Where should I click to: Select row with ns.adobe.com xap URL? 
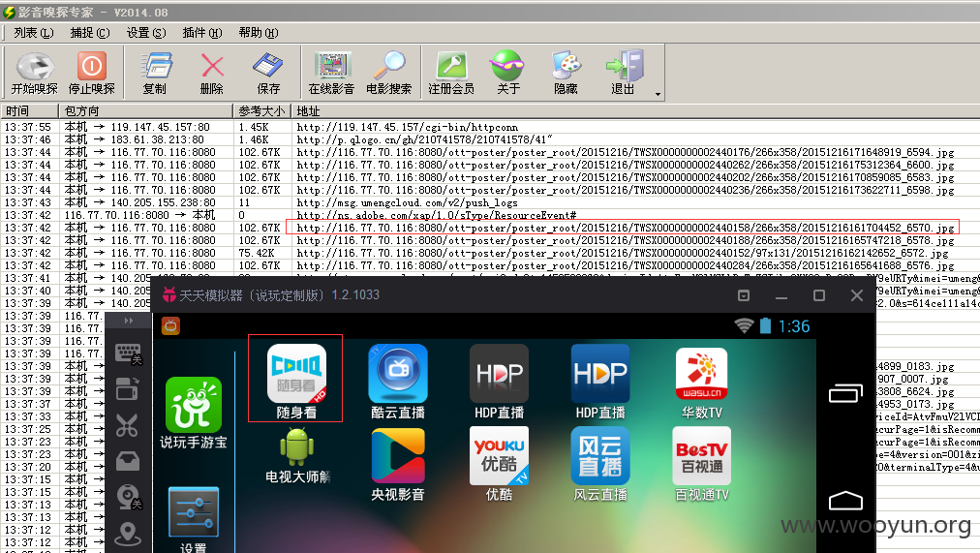[x=490, y=215]
